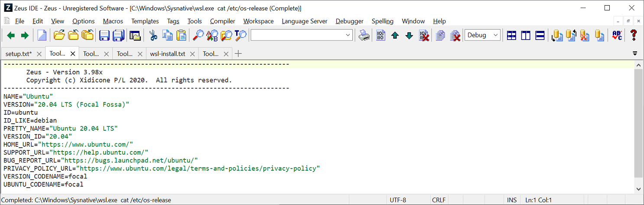This screenshot has height=205, width=644.
Task: Save the file using the single floppy icon
Action: tap(104, 36)
